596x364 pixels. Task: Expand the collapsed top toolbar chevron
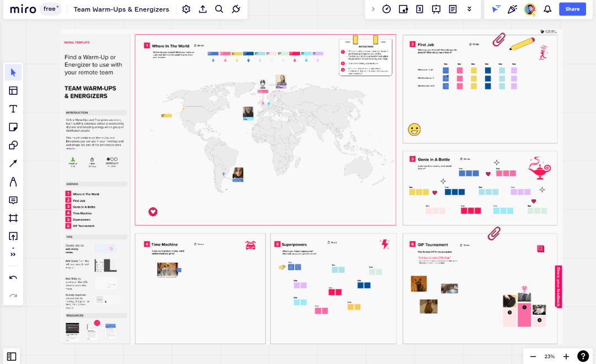coord(373,9)
